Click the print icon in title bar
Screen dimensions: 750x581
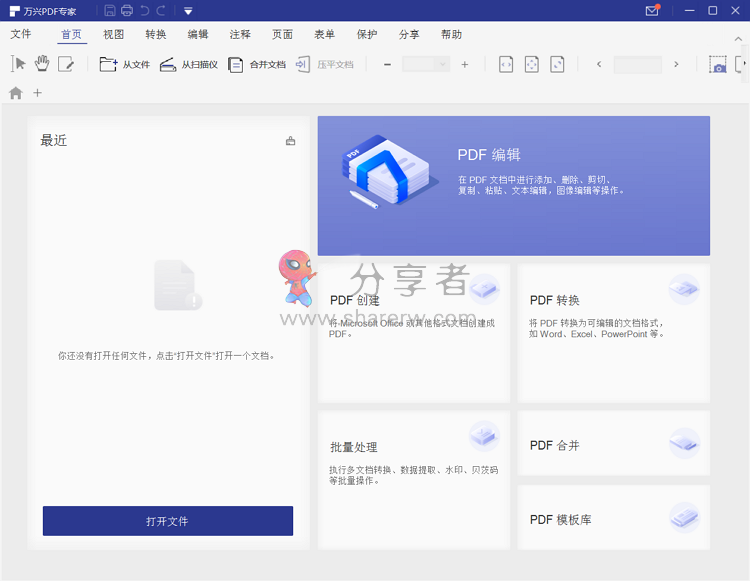coord(127,11)
